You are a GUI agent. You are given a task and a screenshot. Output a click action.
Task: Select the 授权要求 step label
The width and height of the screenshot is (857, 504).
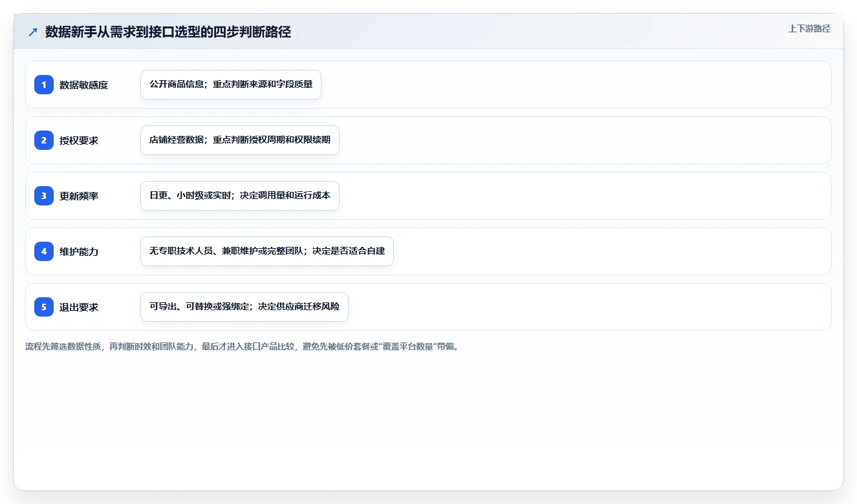79,140
